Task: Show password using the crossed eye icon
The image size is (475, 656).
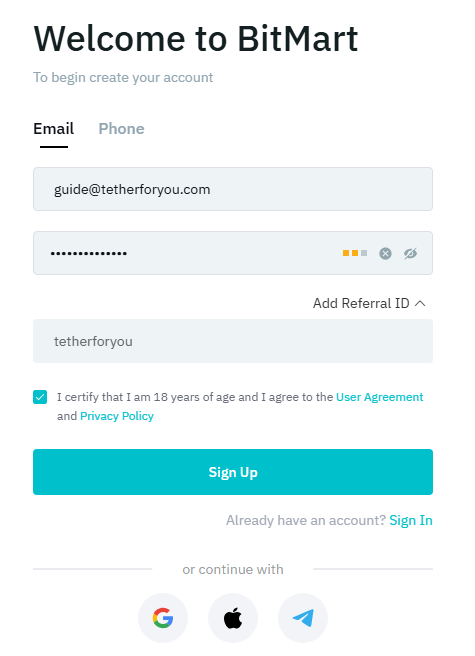Action: pyautogui.click(x=411, y=253)
